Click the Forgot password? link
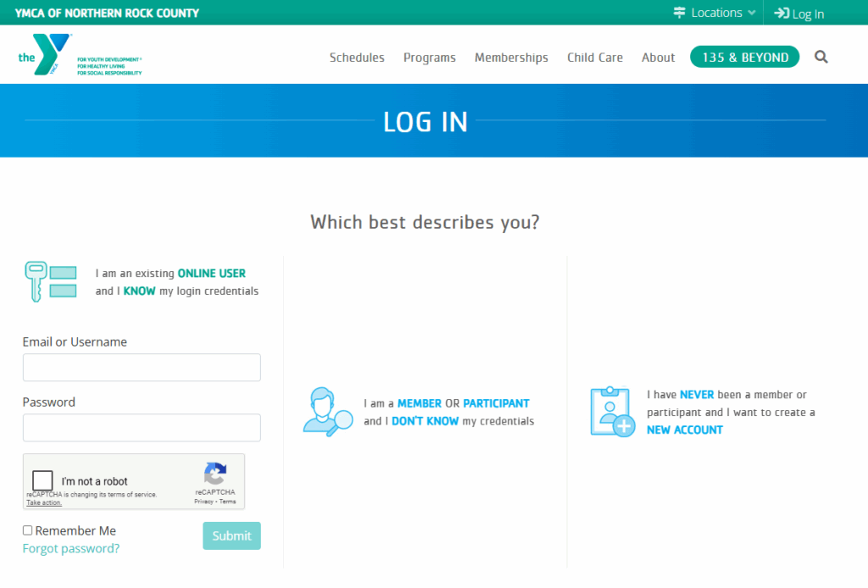This screenshot has width=868, height=588. 71,548
